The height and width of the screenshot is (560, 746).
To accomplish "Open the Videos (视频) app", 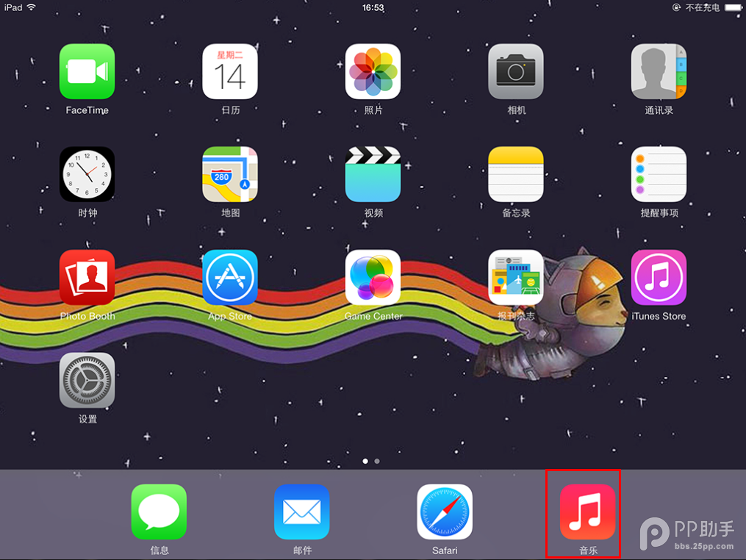I will pos(373,174).
